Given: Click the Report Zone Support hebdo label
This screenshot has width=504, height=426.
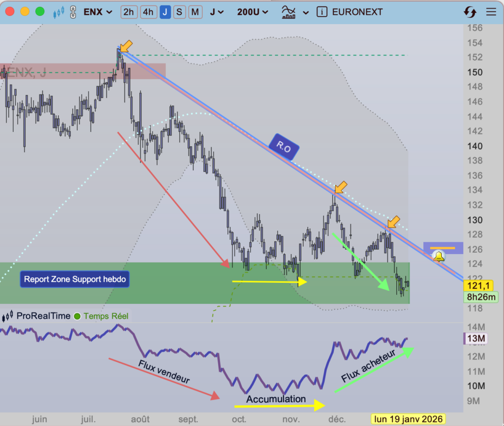Looking at the screenshot, I should (75, 279).
